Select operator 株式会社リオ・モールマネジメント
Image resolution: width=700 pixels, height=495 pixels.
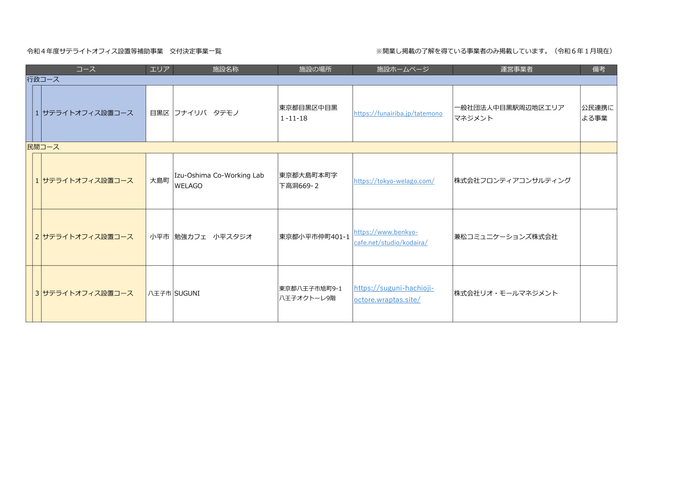coord(506,294)
